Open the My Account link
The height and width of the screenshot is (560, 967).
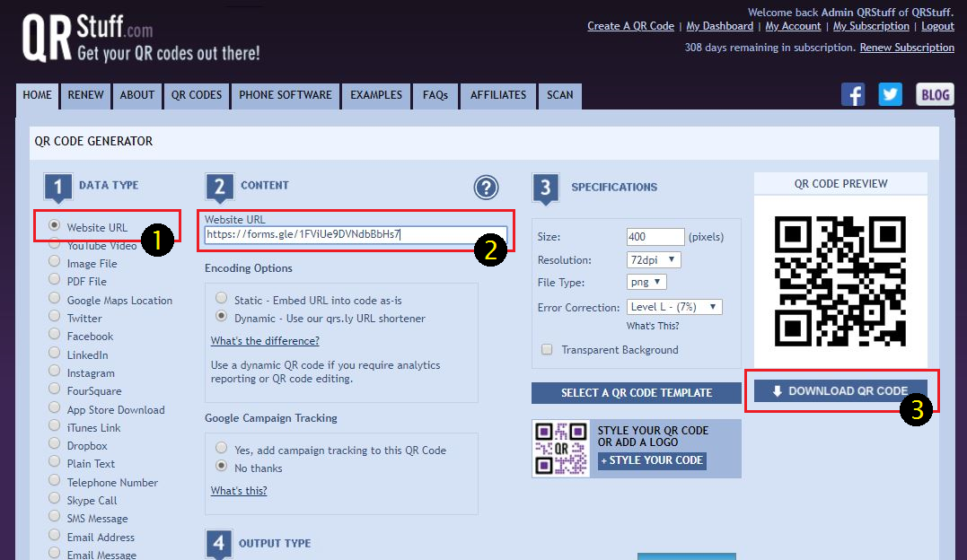point(793,26)
